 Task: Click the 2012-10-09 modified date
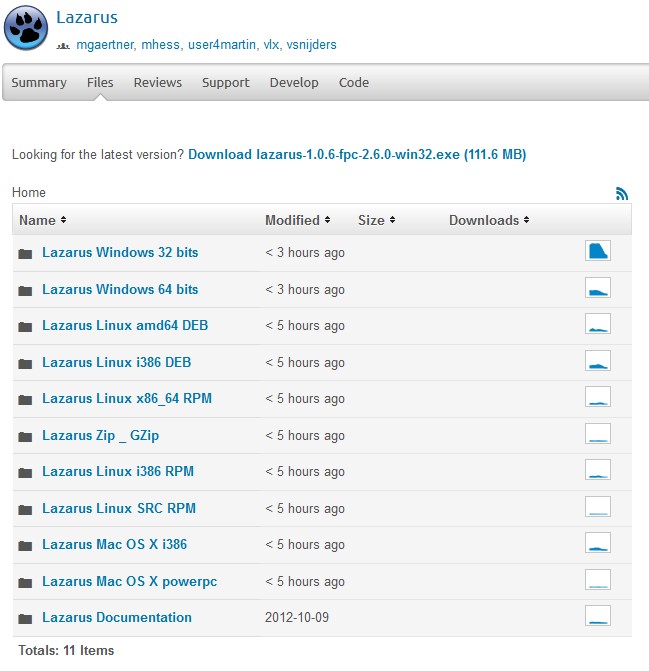pyautogui.click(x=297, y=617)
